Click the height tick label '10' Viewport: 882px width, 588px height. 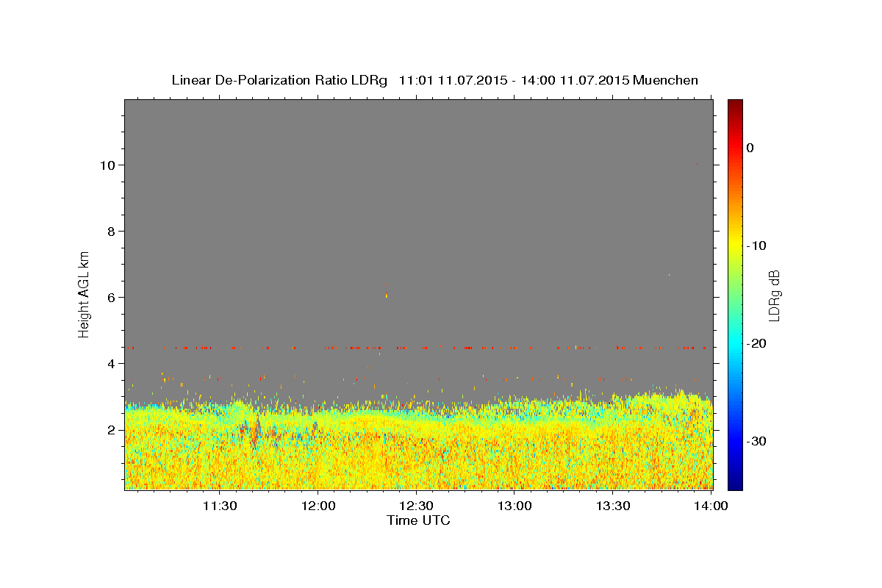tap(108, 165)
